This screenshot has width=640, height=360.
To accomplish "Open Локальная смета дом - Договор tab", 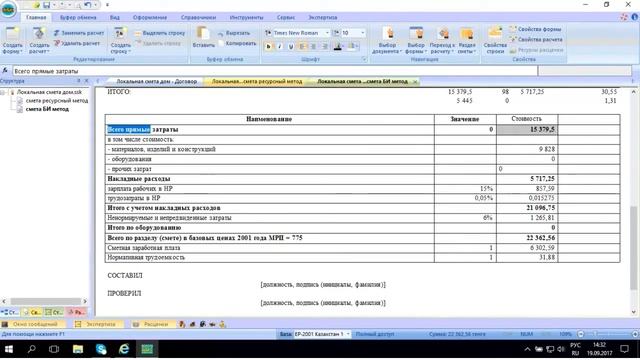I will tap(156, 82).
